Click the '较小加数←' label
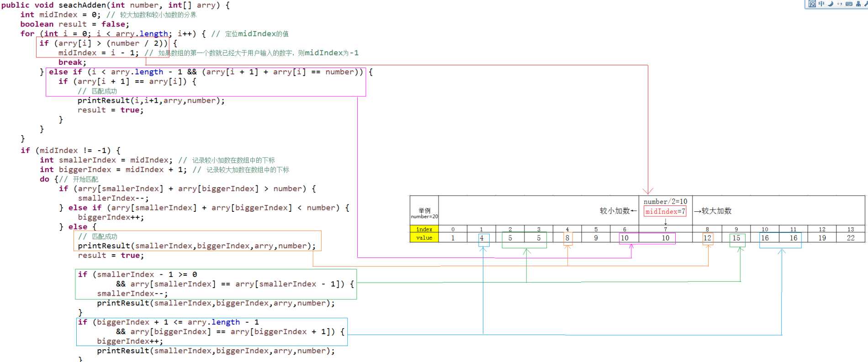The width and height of the screenshot is (868, 362). [618, 211]
